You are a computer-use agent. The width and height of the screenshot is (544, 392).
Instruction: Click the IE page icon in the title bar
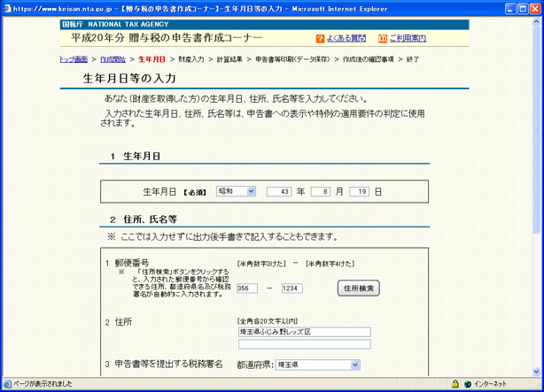[7, 9]
